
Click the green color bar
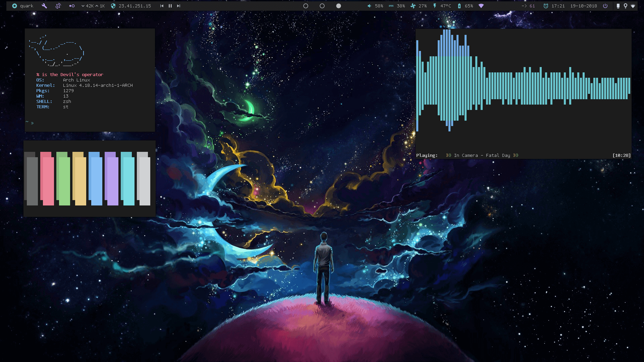pyautogui.click(x=63, y=179)
